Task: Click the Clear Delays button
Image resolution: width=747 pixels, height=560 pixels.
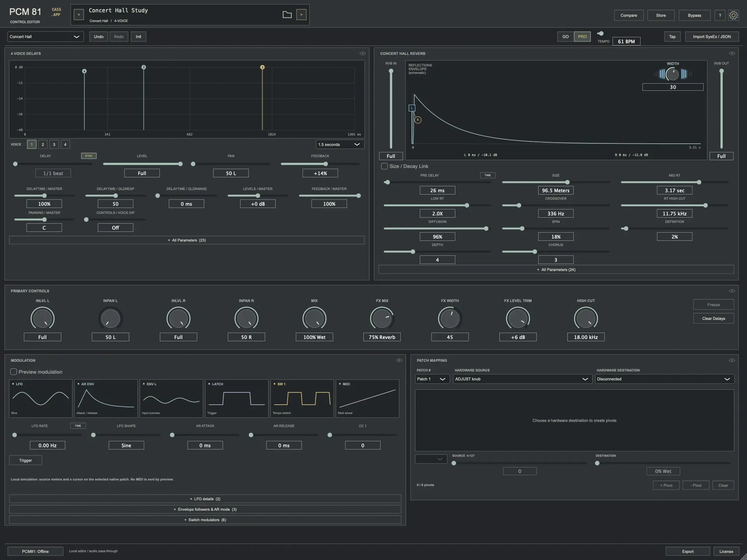Action: point(714,318)
